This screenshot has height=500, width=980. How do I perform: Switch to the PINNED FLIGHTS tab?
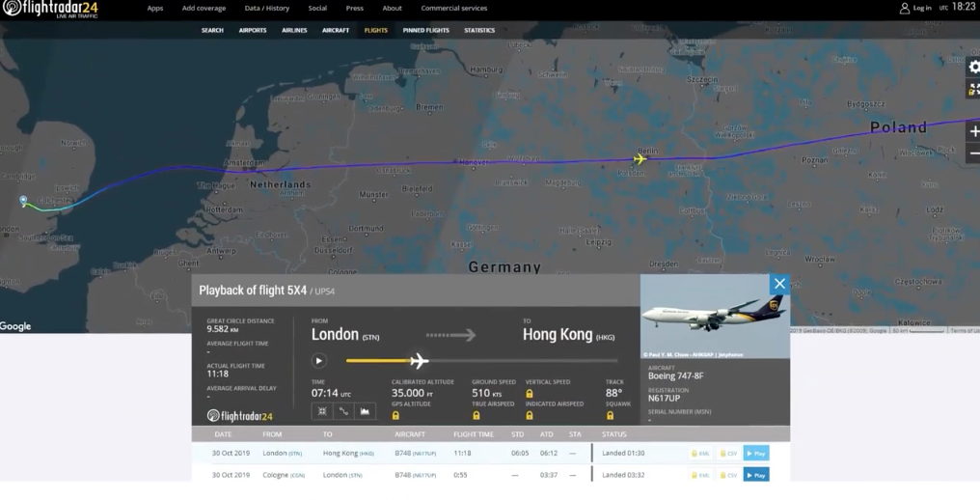point(425,30)
